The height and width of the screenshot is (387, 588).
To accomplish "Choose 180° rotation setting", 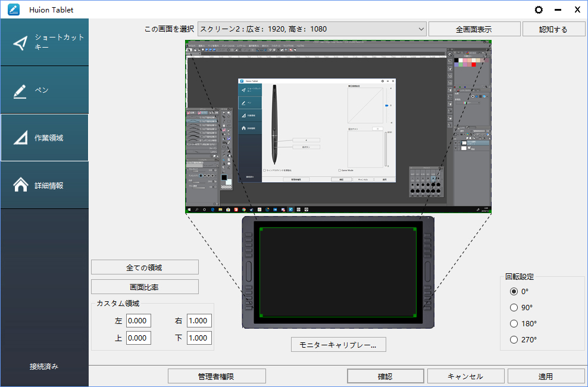I will click(514, 324).
